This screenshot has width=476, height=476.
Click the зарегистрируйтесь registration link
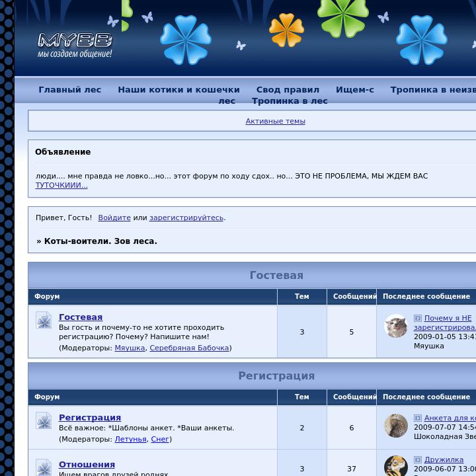click(x=186, y=218)
